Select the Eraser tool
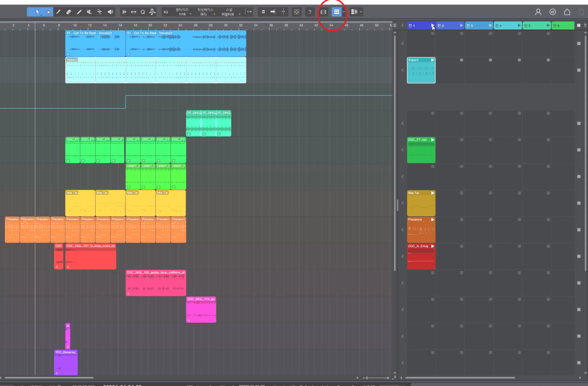The width and height of the screenshot is (588, 386). point(69,12)
